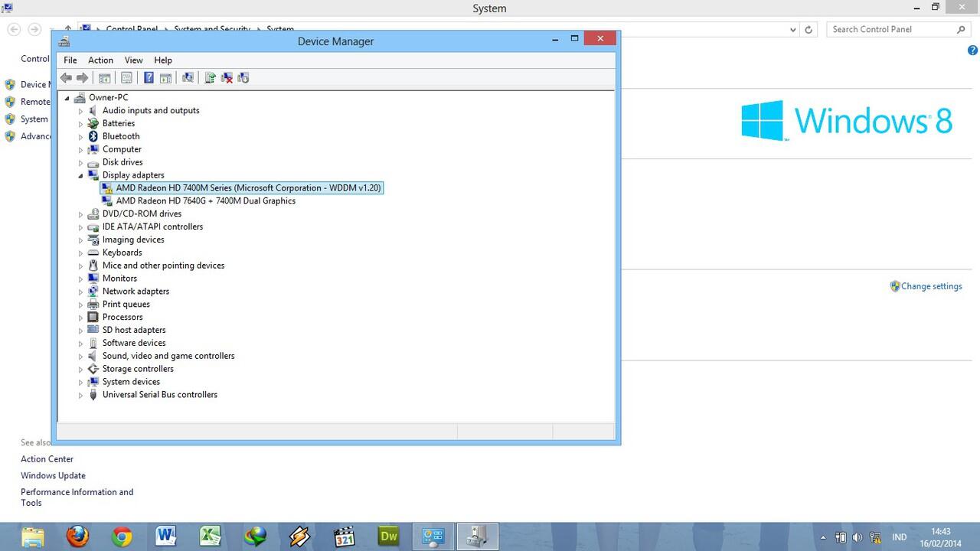Expand the Batteries category arrow

(80, 124)
